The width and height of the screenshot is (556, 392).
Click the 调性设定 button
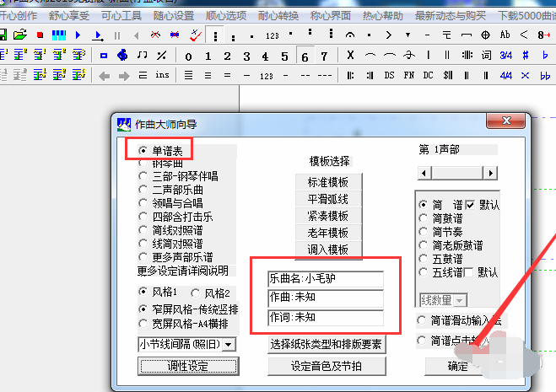[x=186, y=366]
